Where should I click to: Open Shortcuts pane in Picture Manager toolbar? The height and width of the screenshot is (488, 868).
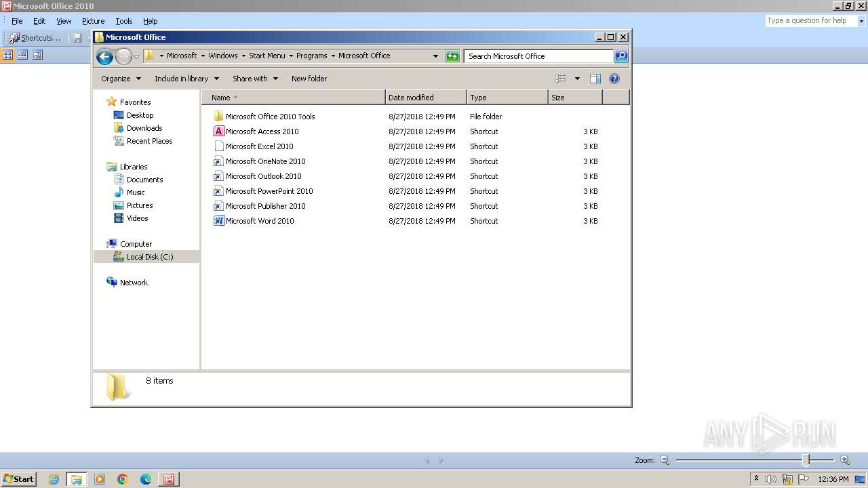[34, 38]
